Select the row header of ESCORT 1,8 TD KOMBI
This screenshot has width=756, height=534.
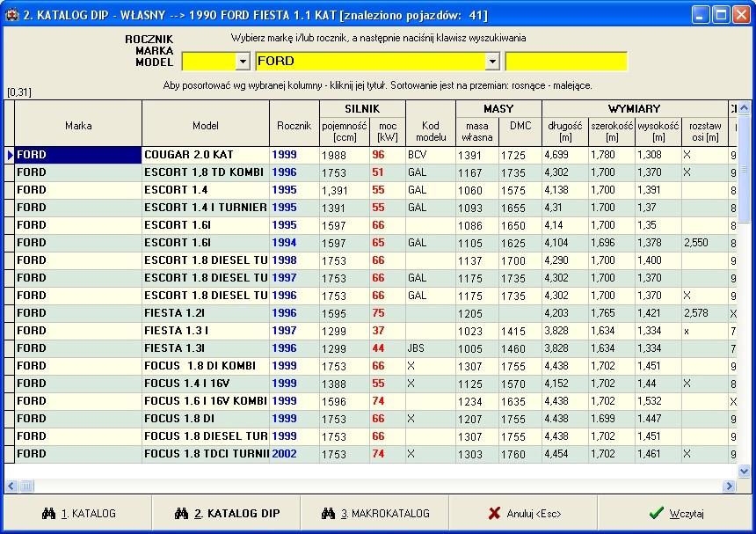click(10, 172)
